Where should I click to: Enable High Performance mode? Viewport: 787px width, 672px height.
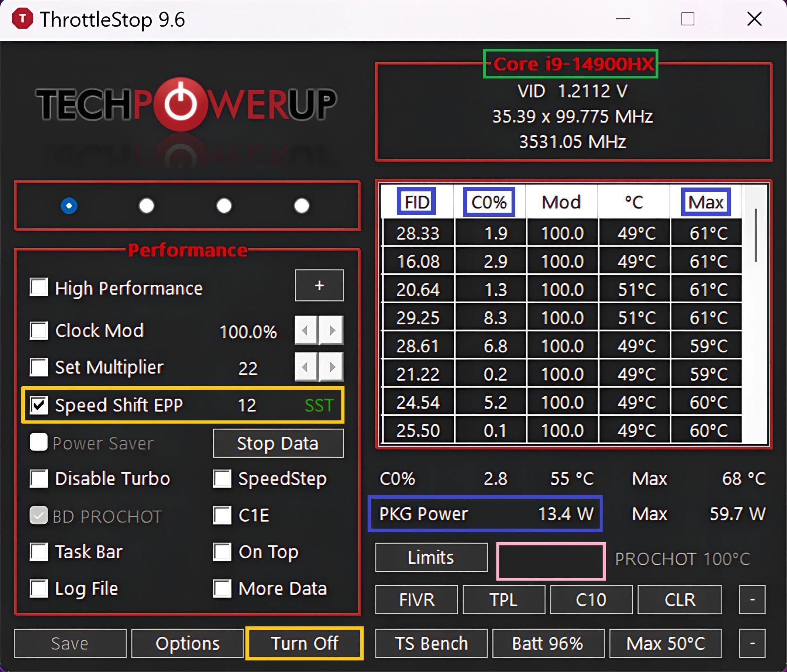coord(39,287)
